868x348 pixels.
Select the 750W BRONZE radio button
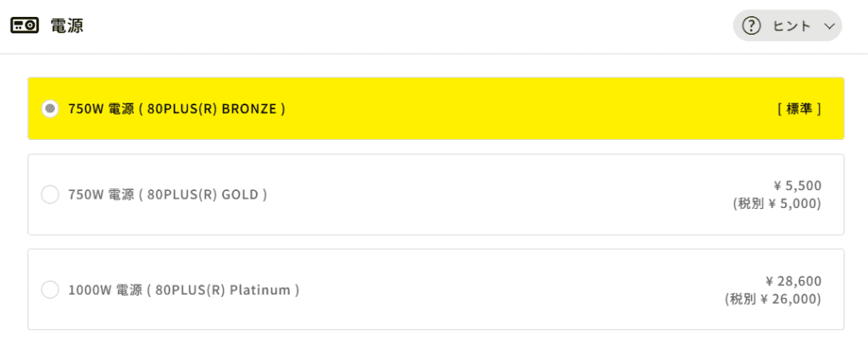[x=50, y=109]
